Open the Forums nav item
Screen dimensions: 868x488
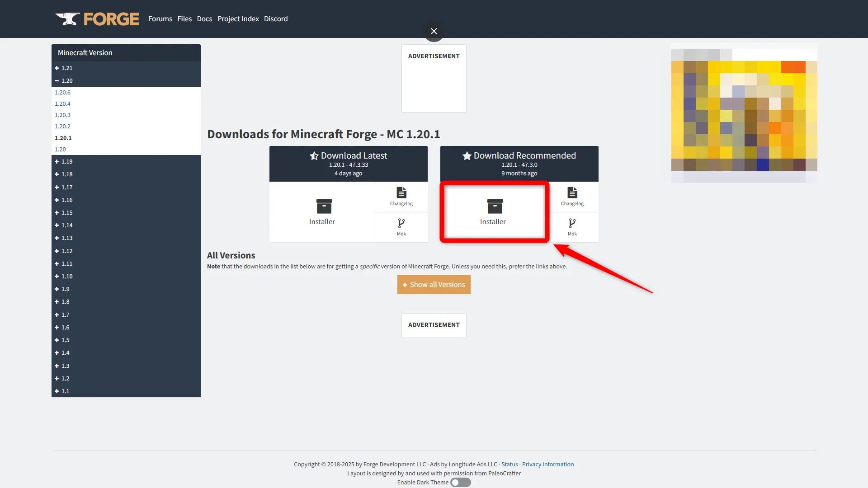click(160, 19)
